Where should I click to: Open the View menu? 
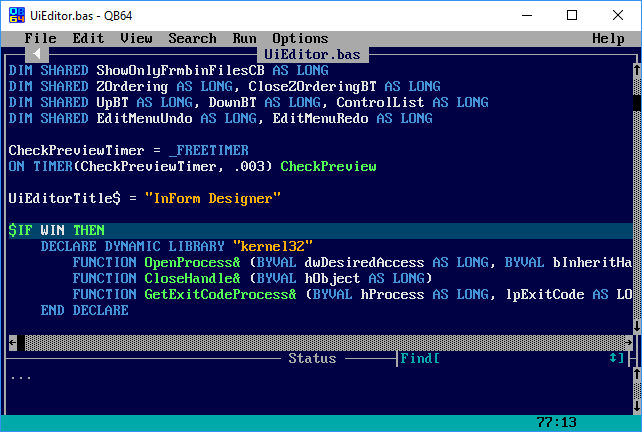(x=136, y=38)
